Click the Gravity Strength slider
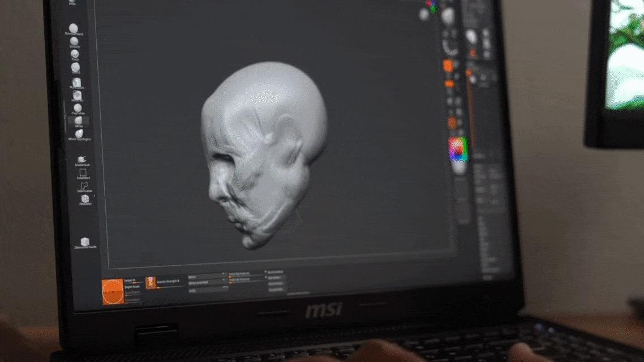The height and width of the screenshot is (362, 644). pos(170,282)
